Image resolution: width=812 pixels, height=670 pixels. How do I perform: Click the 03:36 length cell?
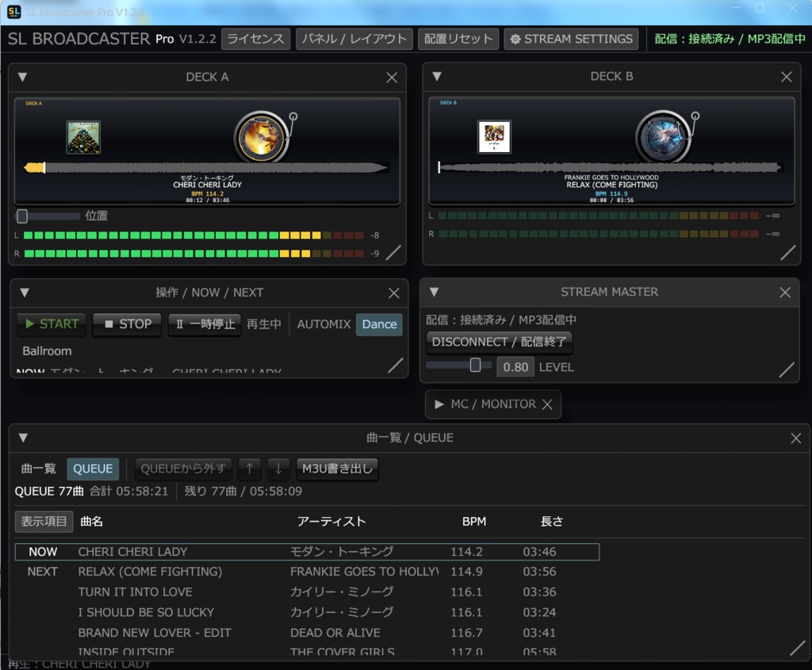click(x=539, y=592)
